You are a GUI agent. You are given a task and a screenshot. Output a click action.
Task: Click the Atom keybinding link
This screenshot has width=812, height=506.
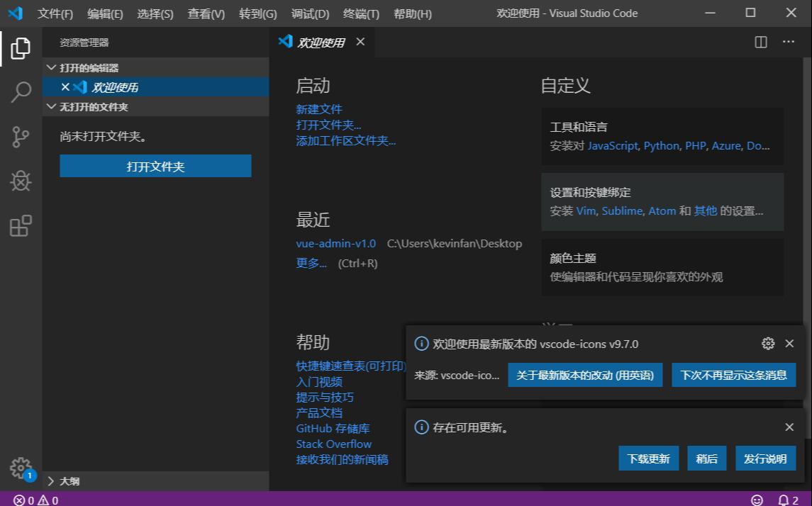[x=662, y=211]
